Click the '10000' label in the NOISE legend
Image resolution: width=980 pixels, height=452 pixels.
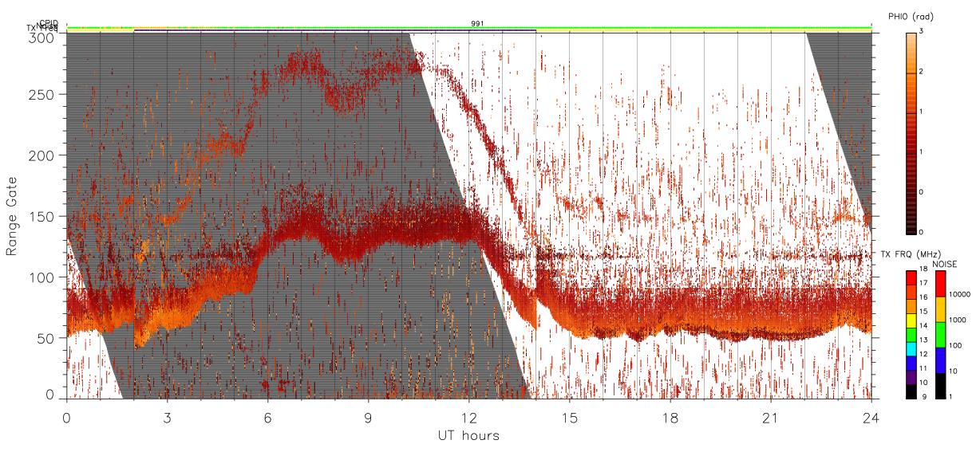point(961,294)
